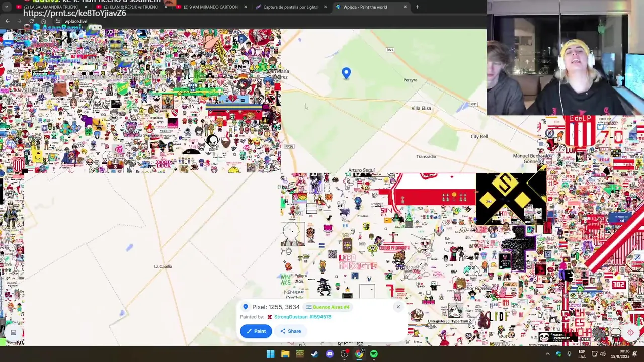Click the blue location pin on map
This screenshot has width=644, height=362.
(x=346, y=73)
